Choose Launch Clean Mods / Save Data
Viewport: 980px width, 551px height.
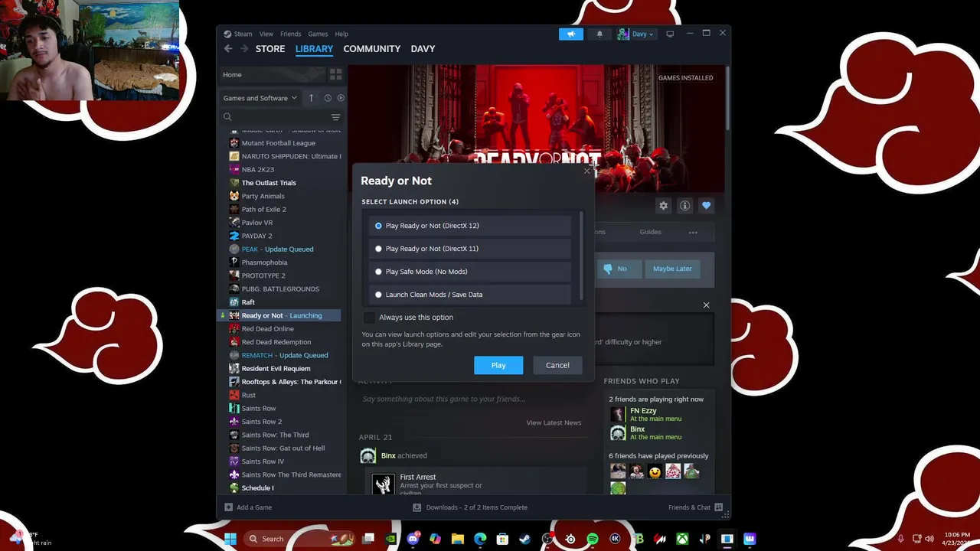[469, 295]
